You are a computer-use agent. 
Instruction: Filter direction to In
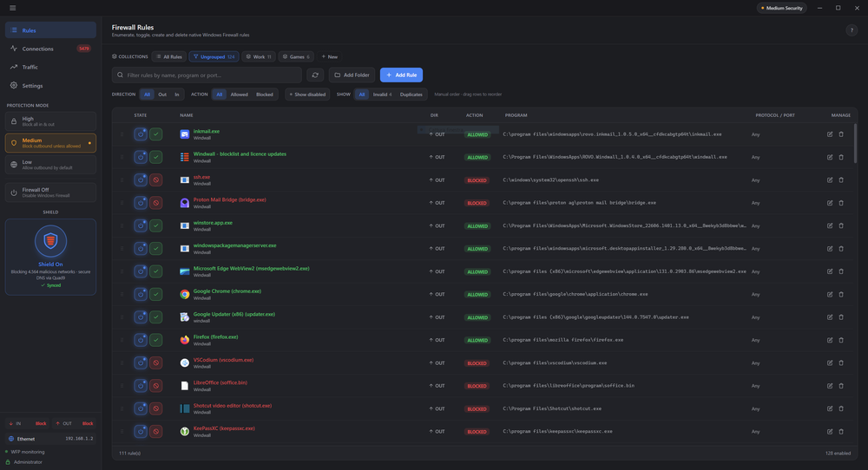[x=176, y=95]
